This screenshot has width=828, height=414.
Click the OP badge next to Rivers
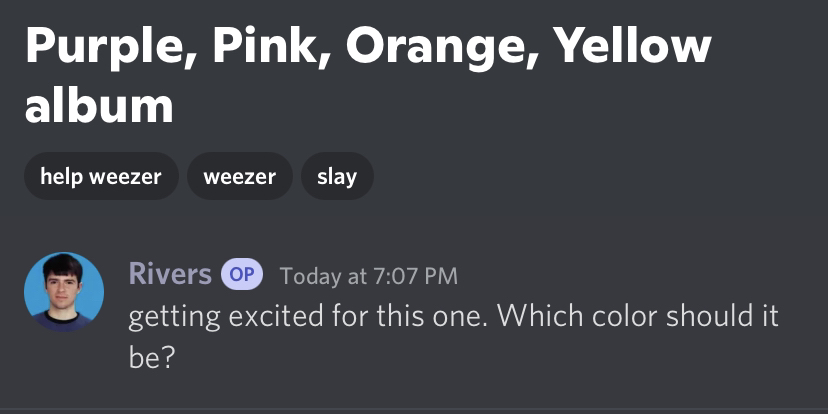pyautogui.click(x=240, y=274)
